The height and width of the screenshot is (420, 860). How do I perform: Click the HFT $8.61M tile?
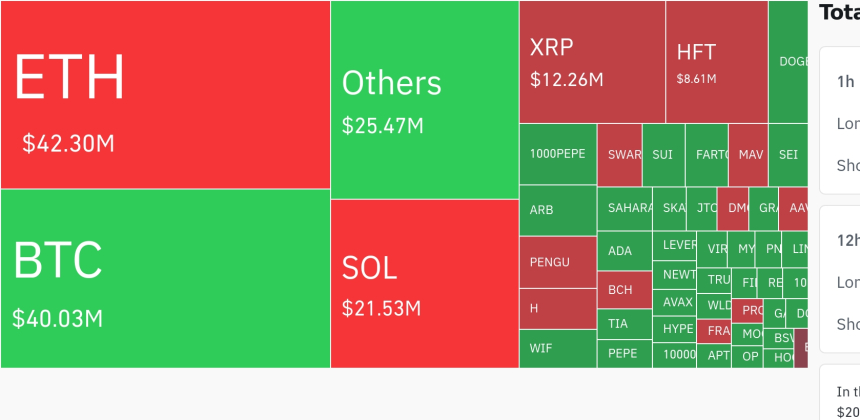click(716, 62)
